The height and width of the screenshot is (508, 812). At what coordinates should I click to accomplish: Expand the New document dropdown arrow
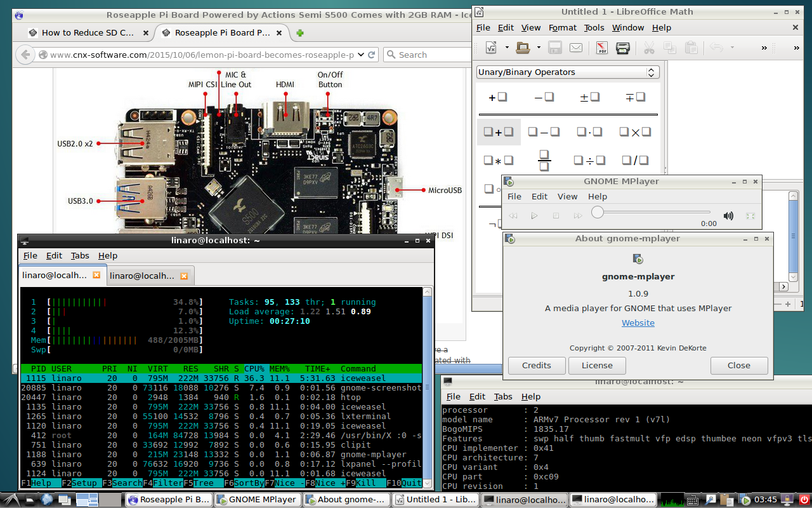506,48
